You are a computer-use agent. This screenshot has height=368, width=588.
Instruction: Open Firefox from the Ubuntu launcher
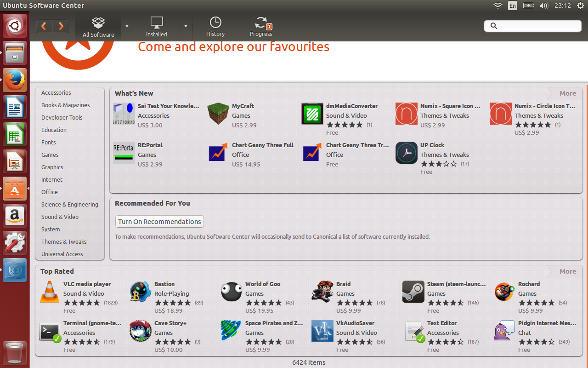(x=15, y=80)
